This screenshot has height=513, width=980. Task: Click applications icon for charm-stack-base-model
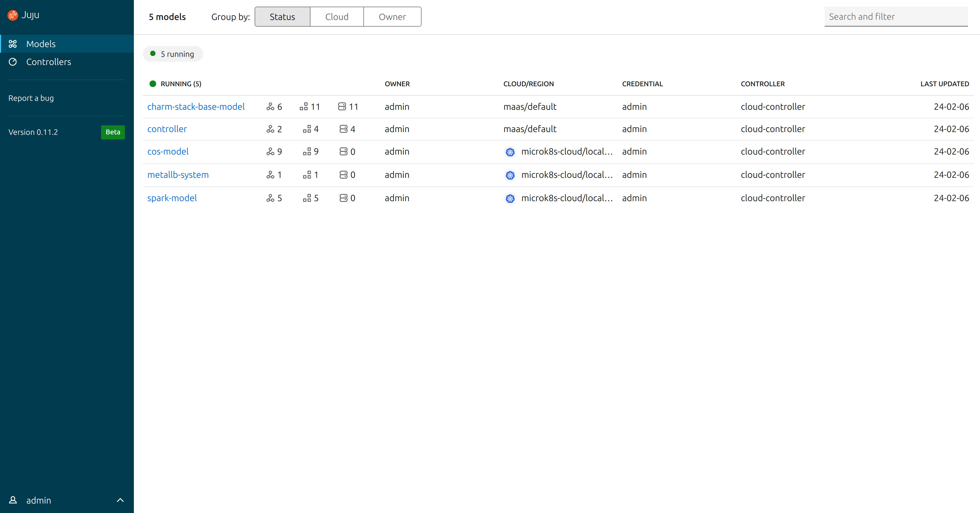click(x=270, y=106)
